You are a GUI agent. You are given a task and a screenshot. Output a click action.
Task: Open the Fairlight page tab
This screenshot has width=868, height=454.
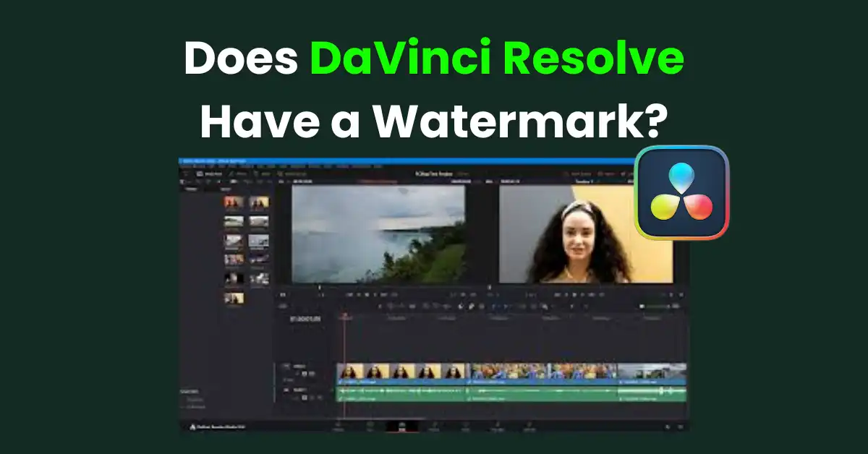point(498,427)
